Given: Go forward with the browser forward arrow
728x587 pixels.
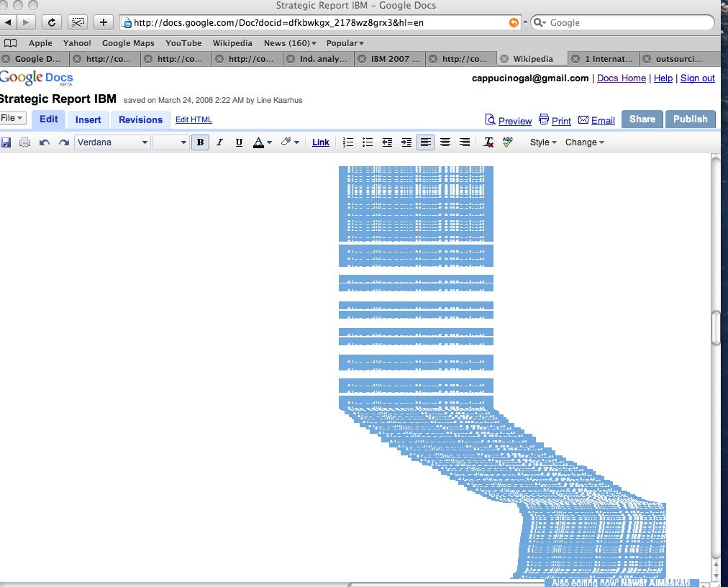Looking at the screenshot, I should pos(26,22).
